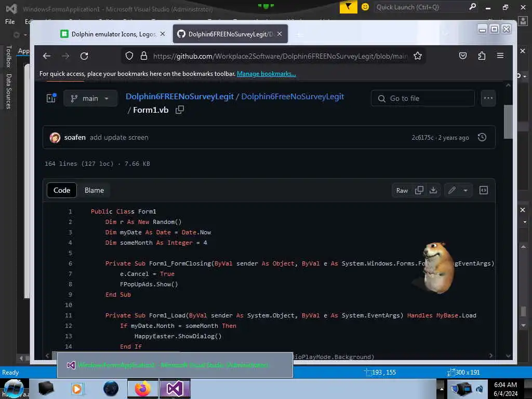Click the page vertical scrollbar thumb
The width and height of the screenshot is (532, 399).
point(508,122)
